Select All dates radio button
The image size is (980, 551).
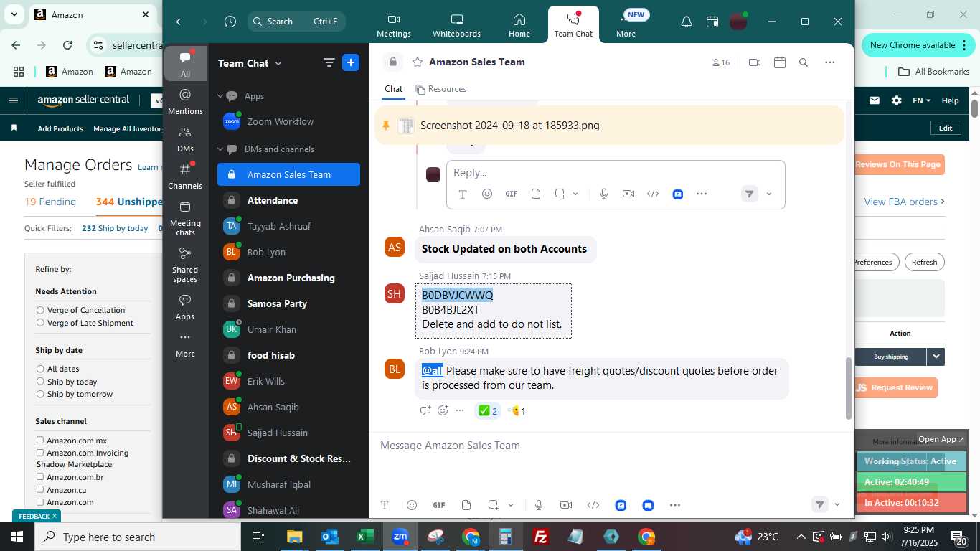click(40, 369)
